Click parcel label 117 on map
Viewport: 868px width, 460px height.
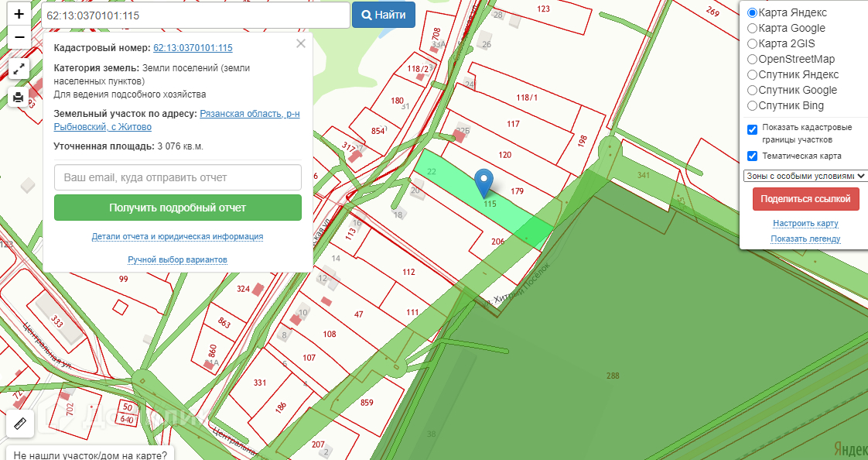(x=513, y=124)
